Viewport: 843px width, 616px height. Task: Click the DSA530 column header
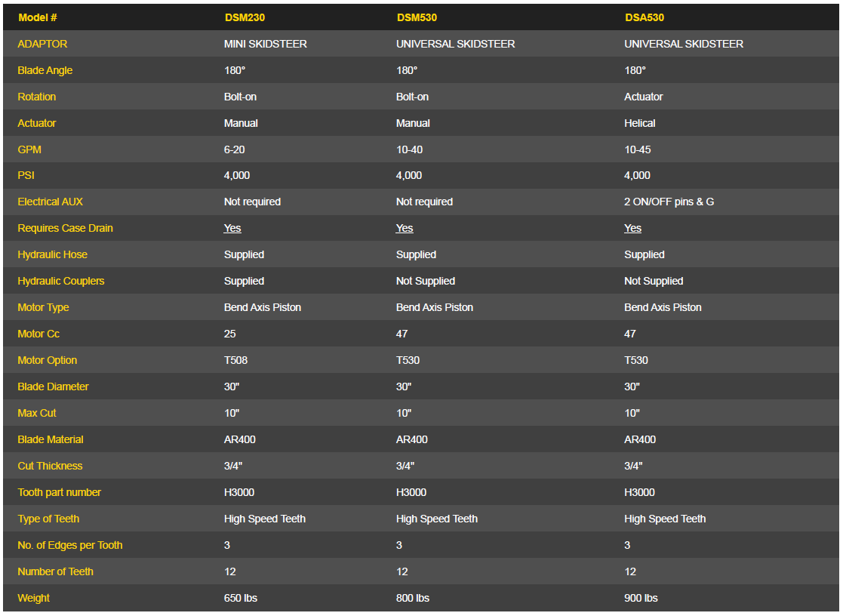pos(644,17)
